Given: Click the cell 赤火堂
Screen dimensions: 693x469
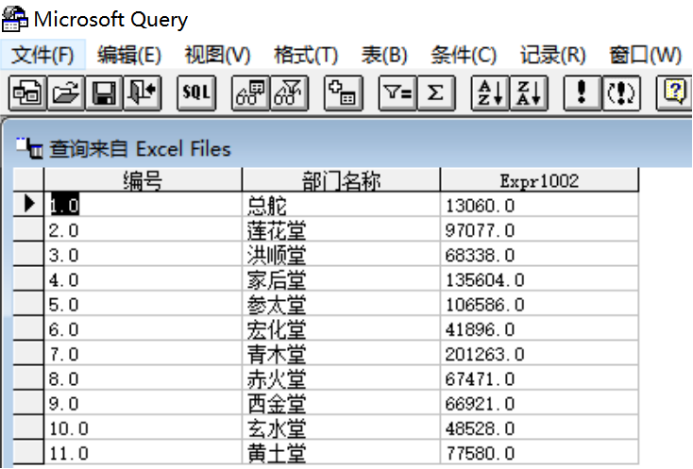Looking at the screenshot, I should point(341,378).
